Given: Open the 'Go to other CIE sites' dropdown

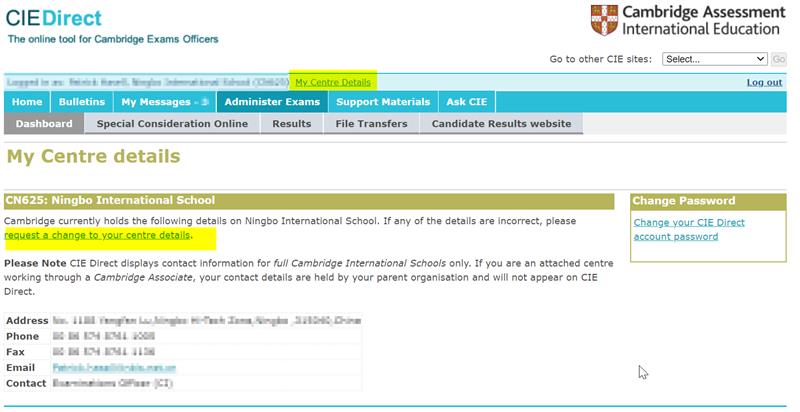Looking at the screenshot, I should 714,59.
